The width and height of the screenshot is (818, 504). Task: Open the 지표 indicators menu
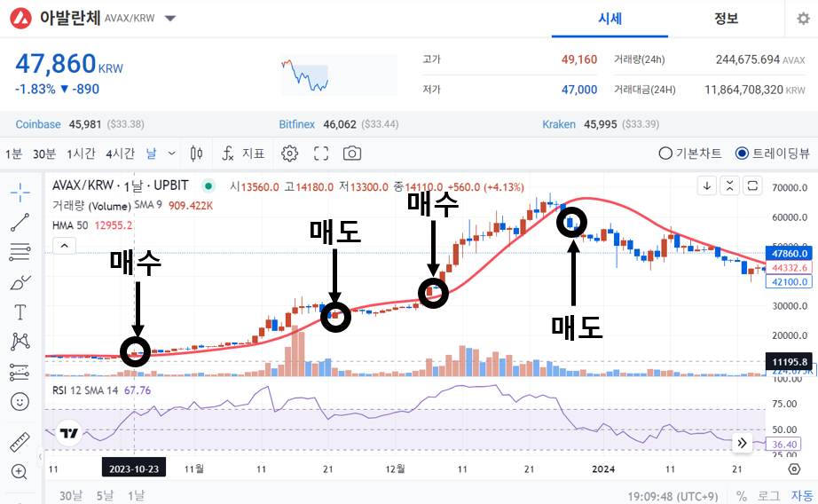click(x=243, y=154)
